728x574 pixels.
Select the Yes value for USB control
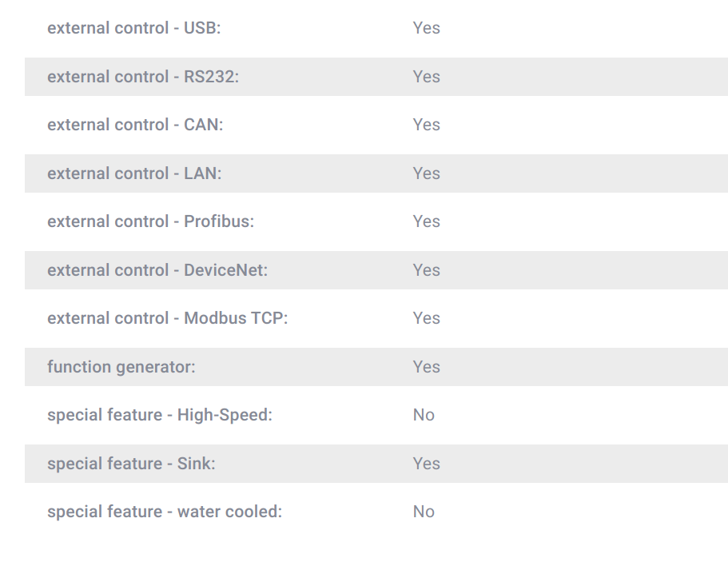coord(426,28)
